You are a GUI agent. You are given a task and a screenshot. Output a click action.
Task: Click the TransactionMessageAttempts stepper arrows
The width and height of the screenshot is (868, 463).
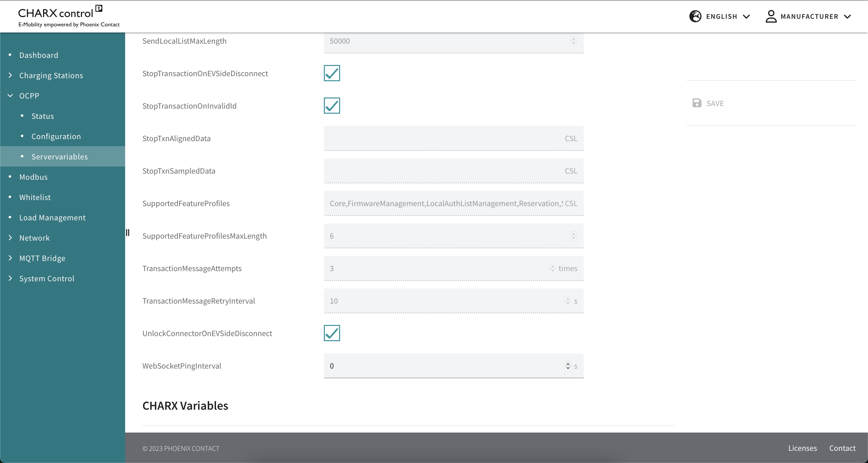(x=553, y=268)
